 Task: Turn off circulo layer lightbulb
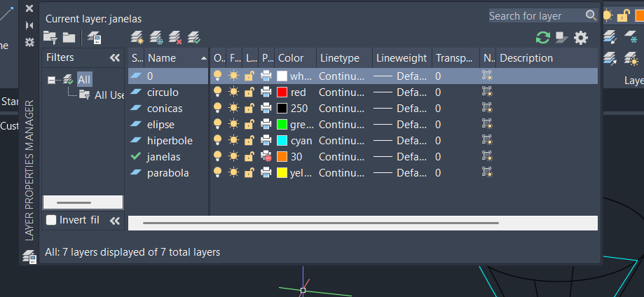pyautogui.click(x=218, y=92)
